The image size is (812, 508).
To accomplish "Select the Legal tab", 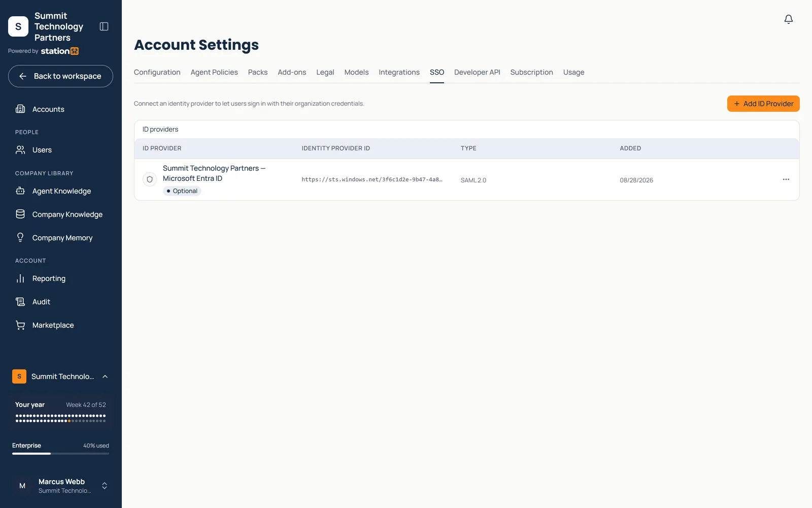I will click(325, 72).
